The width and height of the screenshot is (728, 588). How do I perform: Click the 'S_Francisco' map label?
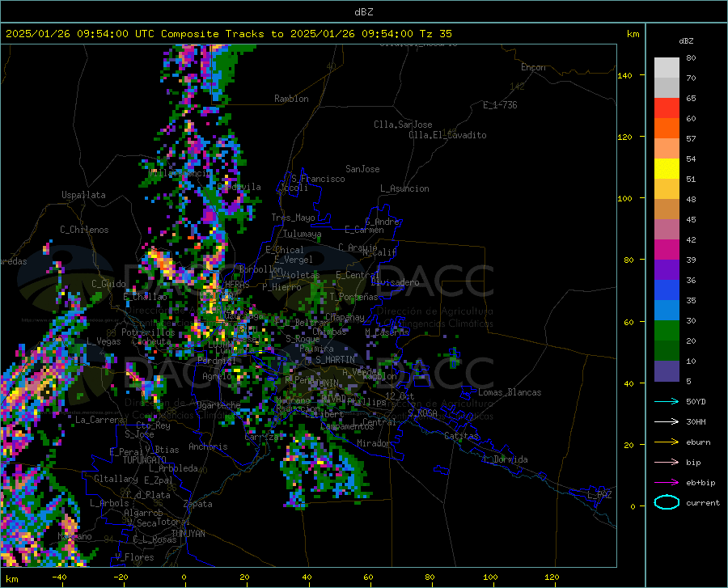coord(318,179)
